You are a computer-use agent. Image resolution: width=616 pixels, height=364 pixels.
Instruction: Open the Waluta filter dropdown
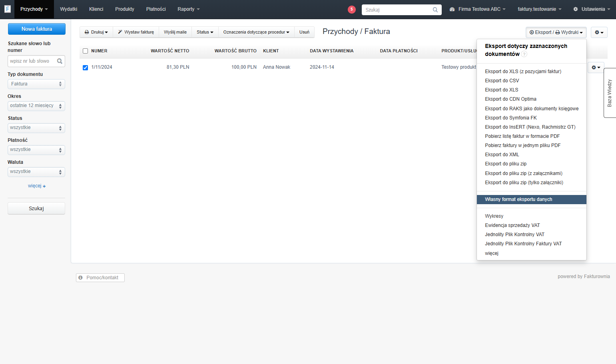(36, 172)
